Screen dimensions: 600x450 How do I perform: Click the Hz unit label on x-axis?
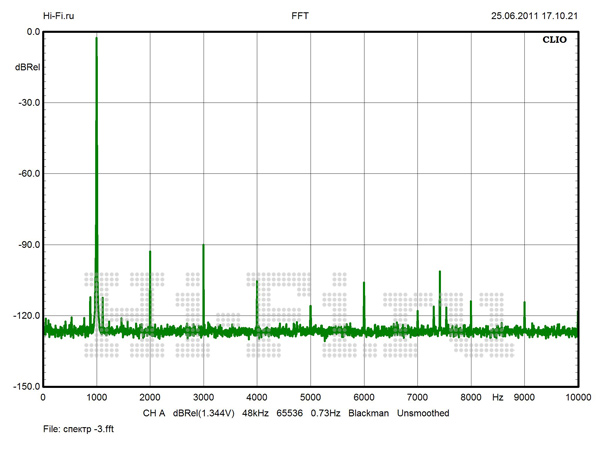pyautogui.click(x=497, y=398)
